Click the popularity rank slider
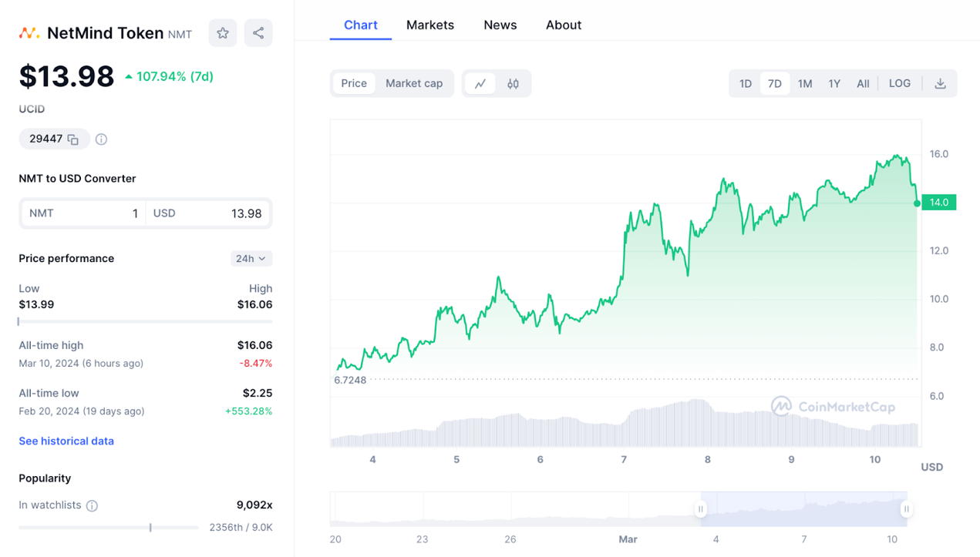The height and width of the screenshot is (557, 980). [109, 528]
